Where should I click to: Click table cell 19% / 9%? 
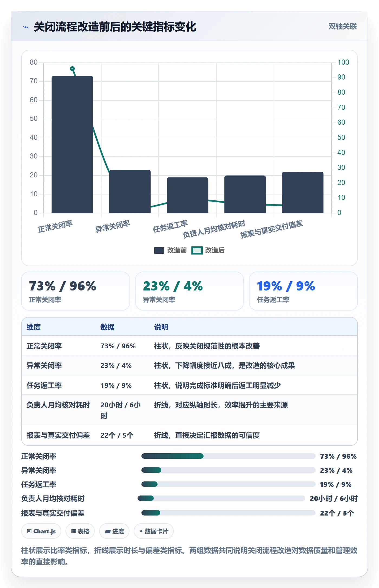116,385
